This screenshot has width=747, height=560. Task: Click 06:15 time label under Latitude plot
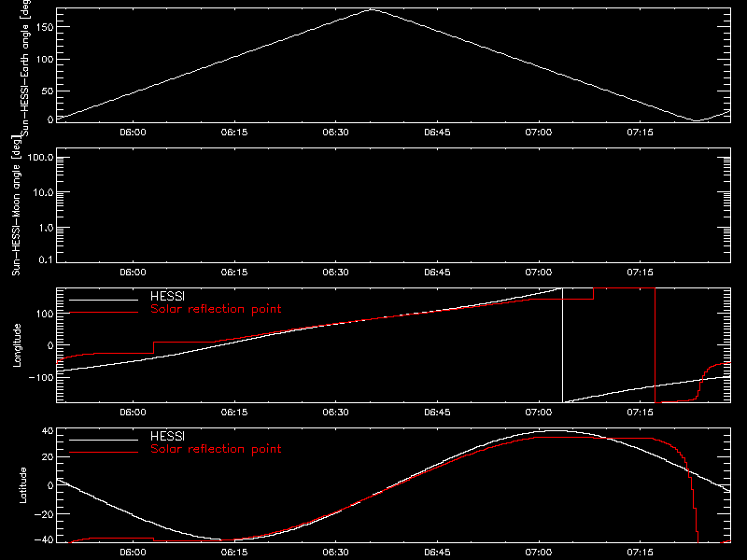(x=234, y=553)
